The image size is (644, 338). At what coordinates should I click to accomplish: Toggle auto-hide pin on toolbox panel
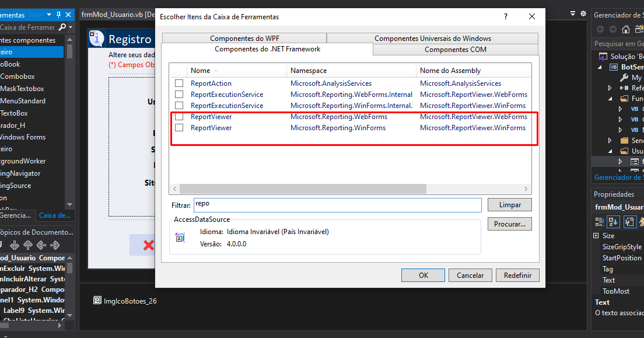pos(58,15)
